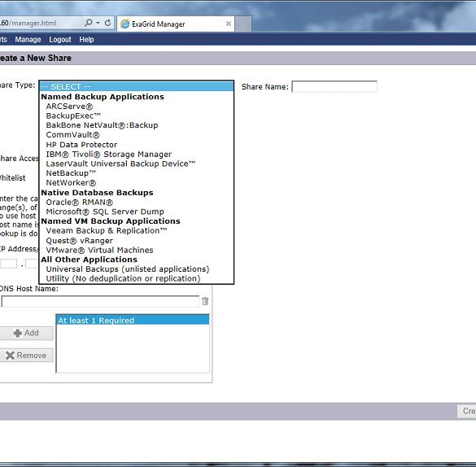Select the -- SELECT -- option
This screenshot has height=467, width=476.
click(137, 86)
